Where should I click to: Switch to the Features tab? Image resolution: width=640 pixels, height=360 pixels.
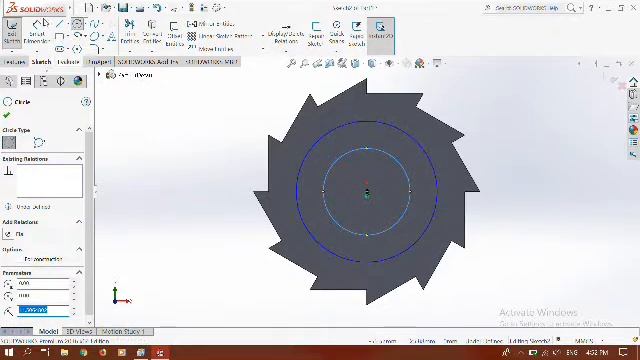point(15,62)
